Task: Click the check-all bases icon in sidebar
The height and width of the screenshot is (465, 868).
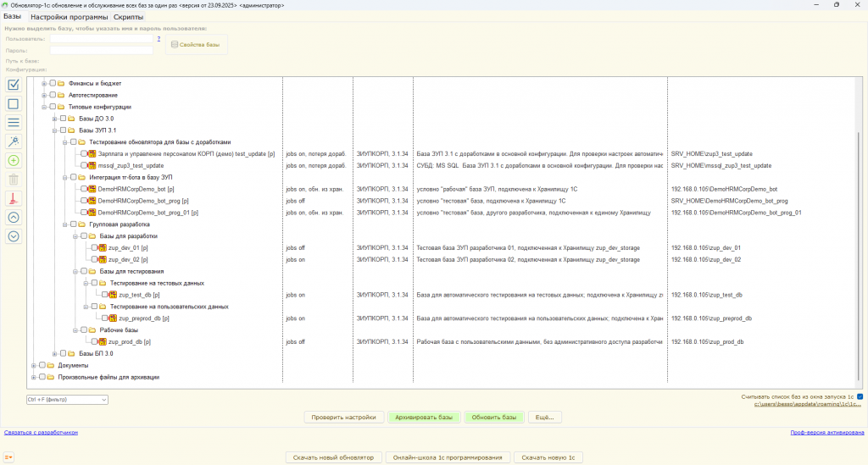Action: (x=14, y=86)
